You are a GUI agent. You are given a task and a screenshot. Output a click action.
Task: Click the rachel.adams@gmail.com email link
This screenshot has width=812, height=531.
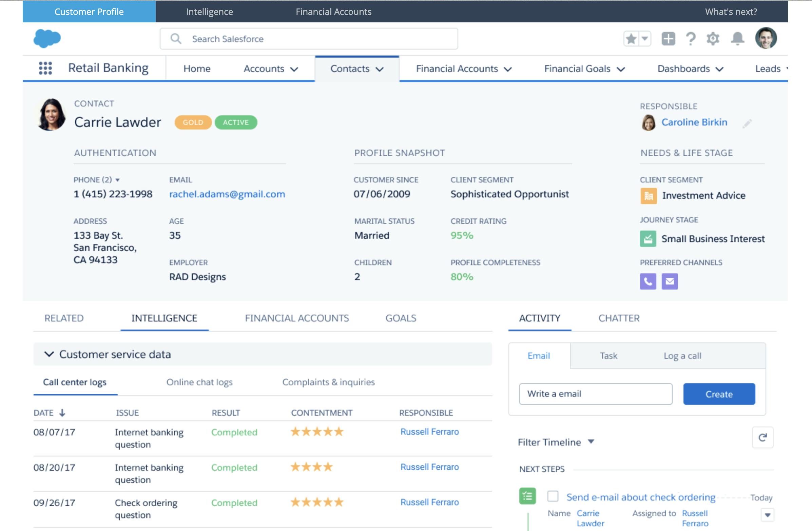tap(227, 194)
